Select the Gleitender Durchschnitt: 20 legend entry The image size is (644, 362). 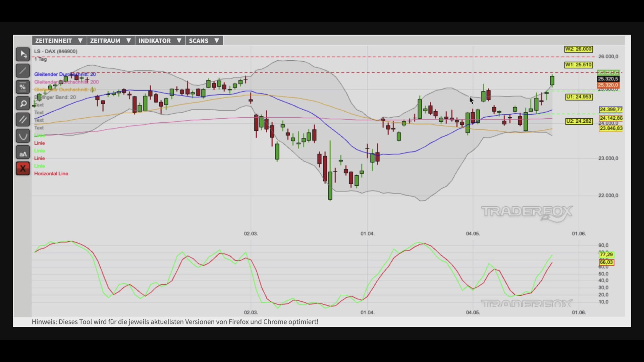coord(65,74)
